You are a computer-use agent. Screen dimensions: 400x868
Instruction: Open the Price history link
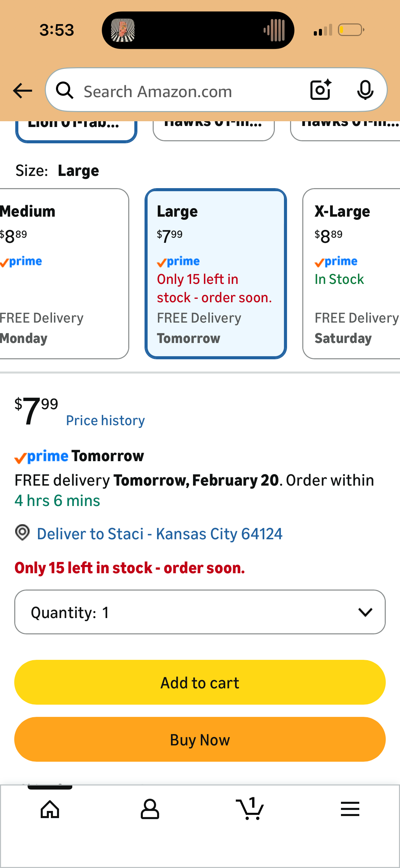tap(106, 421)
